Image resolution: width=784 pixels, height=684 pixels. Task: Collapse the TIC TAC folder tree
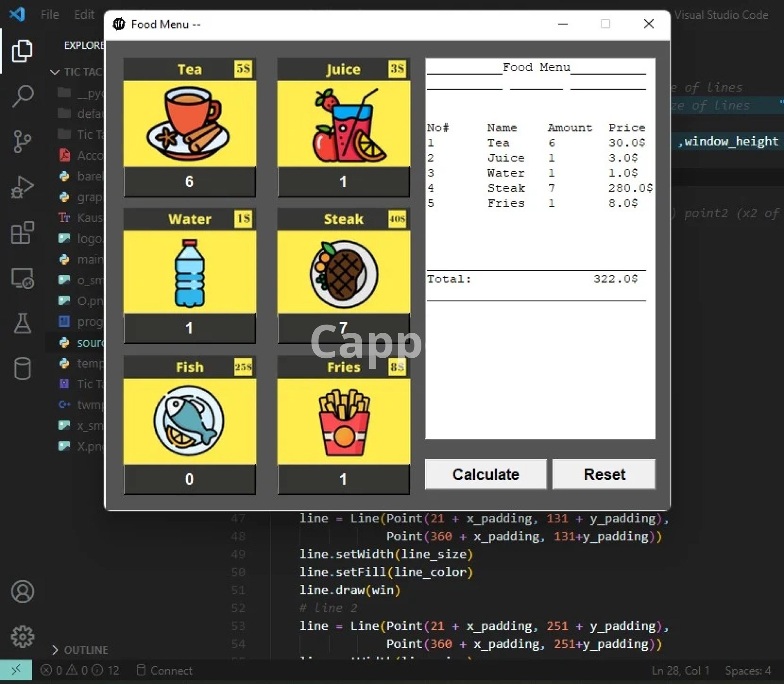(78, 72)
